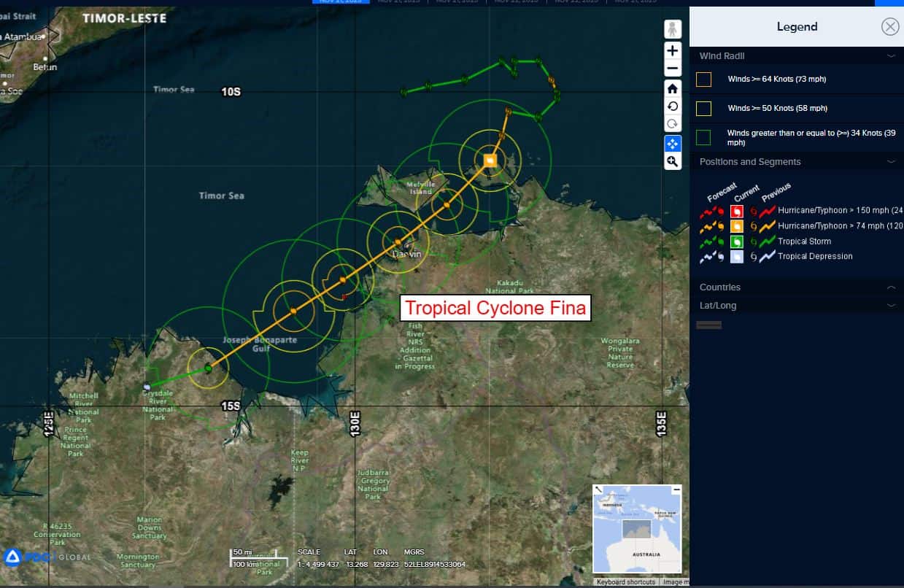Open Street View pegman tool
904x588 pixels.
click(672, 30)
